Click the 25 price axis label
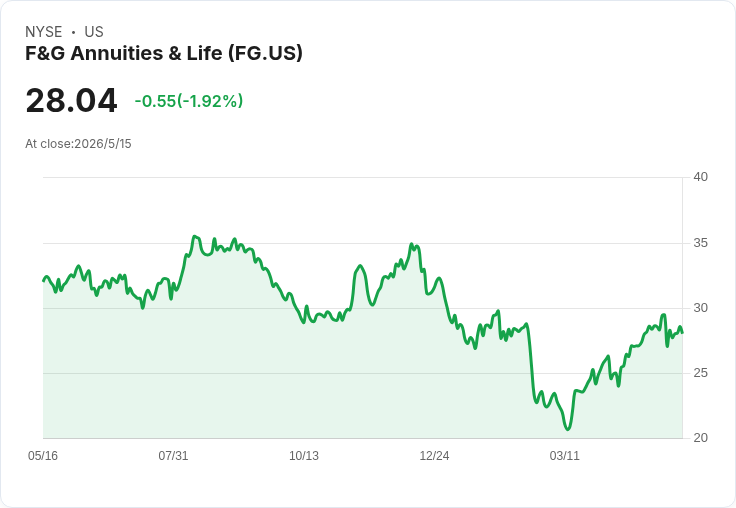This screenshot has height=508, width=736. tap(700, 373)
